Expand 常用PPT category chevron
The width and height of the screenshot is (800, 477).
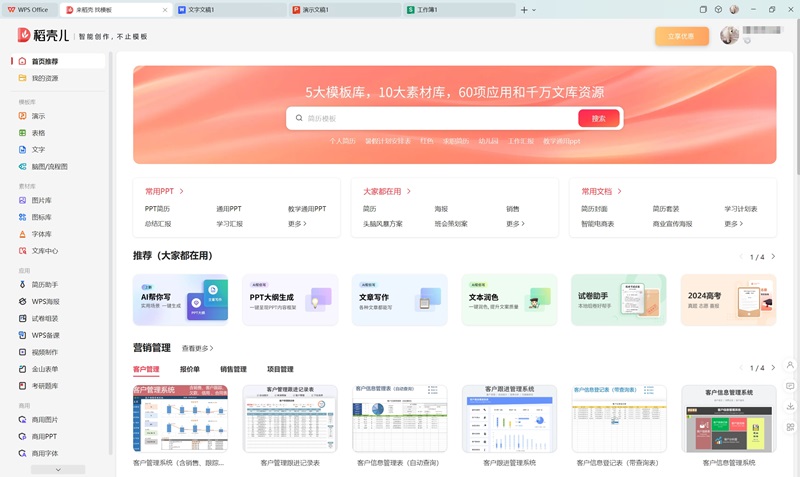click(x=181, y=191)
